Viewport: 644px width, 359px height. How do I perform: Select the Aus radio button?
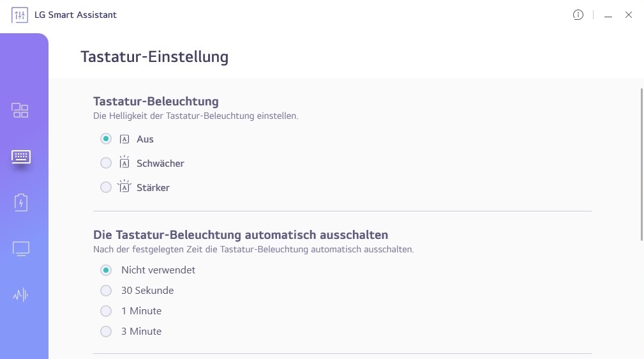click(x=106, y=139)
